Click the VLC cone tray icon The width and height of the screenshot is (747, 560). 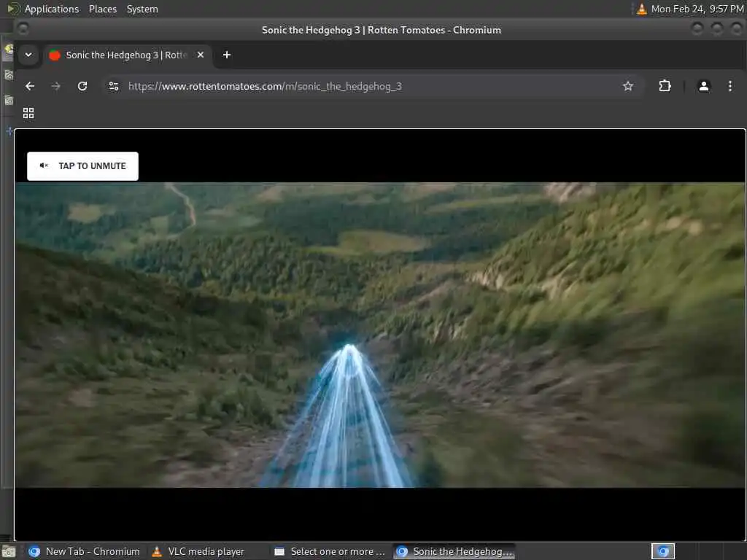pyautogui.click(x=641, y=9)
